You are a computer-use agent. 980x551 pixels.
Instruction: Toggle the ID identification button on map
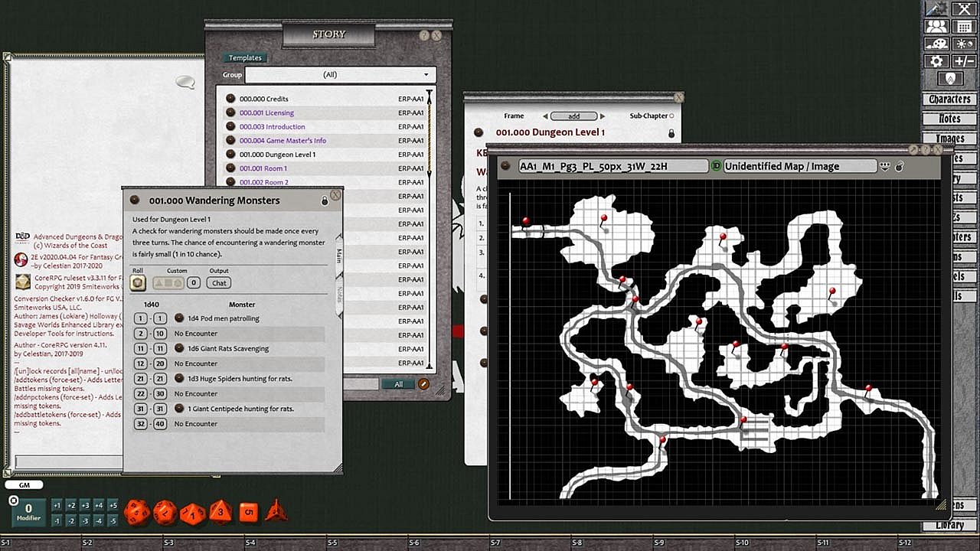pyautogui.click(x=717, y=166)
